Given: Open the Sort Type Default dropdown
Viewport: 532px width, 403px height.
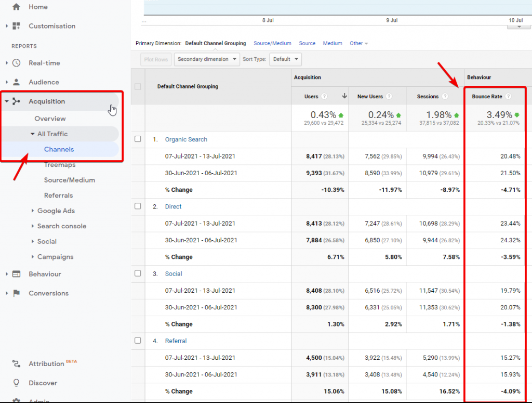Looking at the screenshot, I should pos(285,59).
